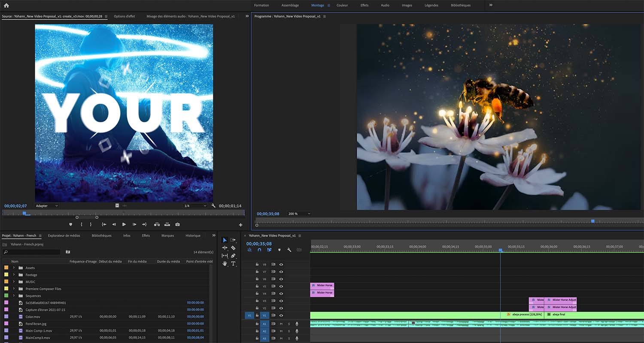Toggle Snap magnet in timeline
This screenshot has width=644, height=343.
pos(259,250)
